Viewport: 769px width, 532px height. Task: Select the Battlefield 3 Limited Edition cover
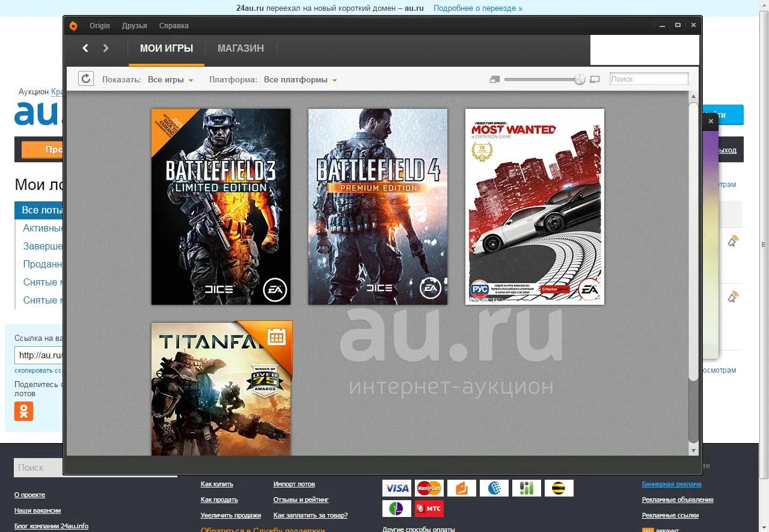(221, 207)
